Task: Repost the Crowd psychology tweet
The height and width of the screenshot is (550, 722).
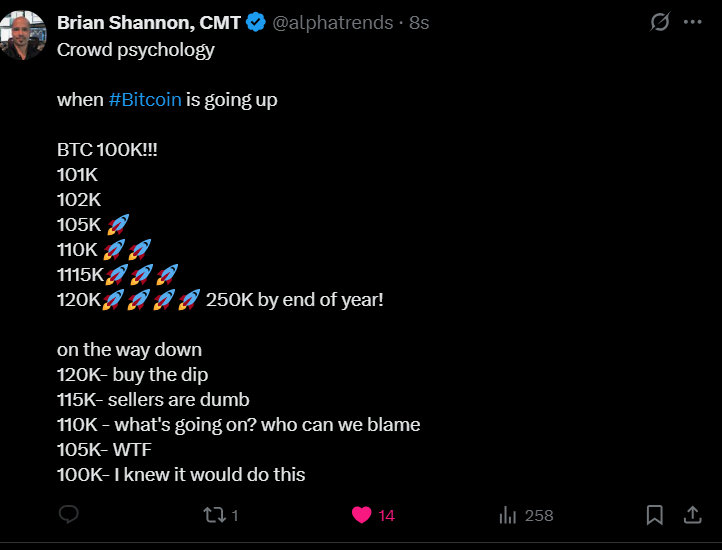Action: 214,515
